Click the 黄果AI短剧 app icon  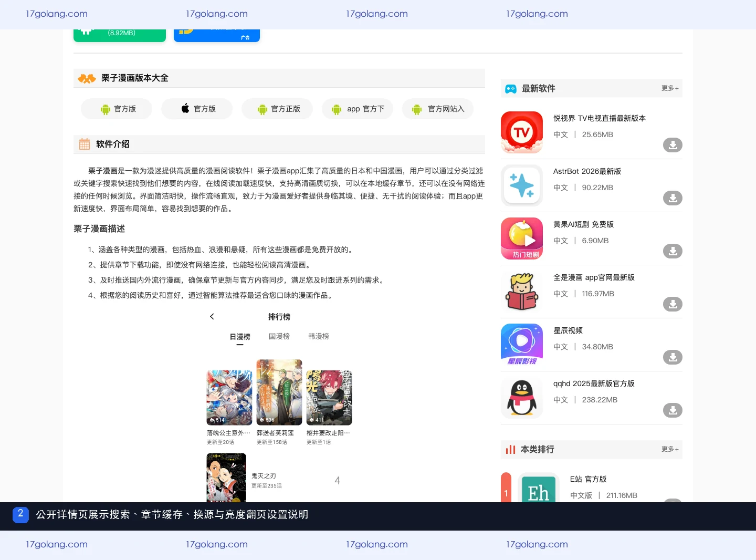click(x=522, y=238)
